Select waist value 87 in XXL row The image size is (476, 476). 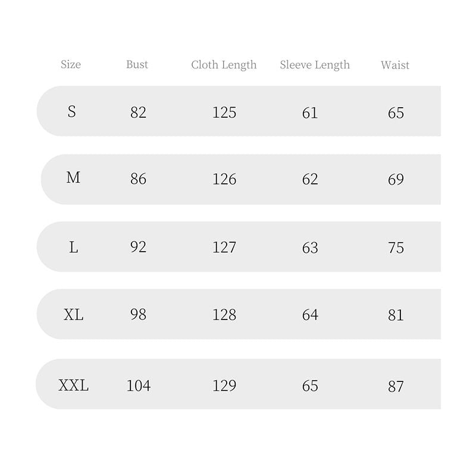(x=396, y=386)
